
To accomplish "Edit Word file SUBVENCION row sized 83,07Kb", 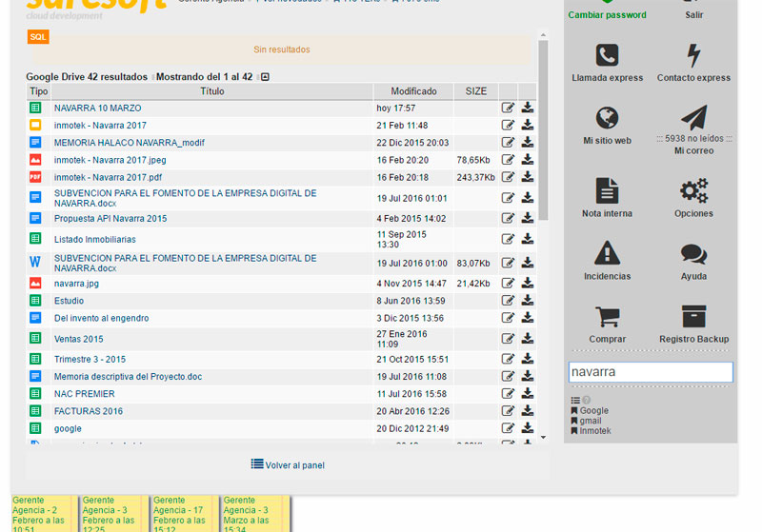I will pos(508,263).
